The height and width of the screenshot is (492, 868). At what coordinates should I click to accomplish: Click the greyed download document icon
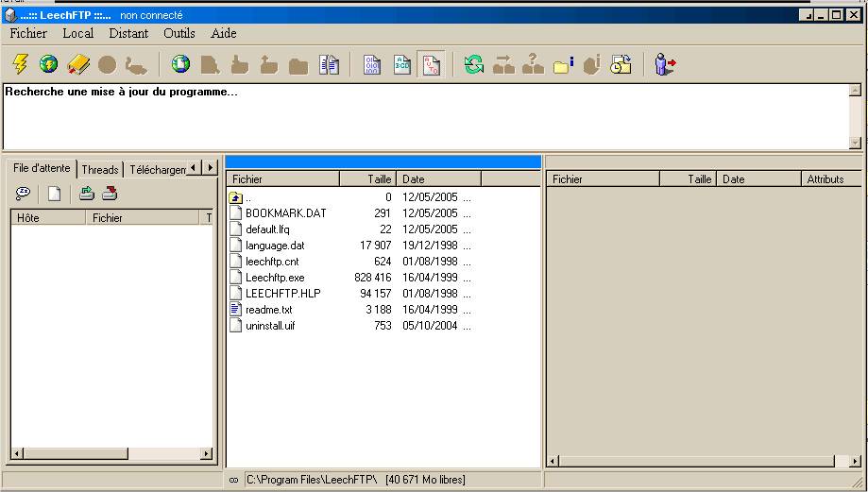tap(210, 65)
